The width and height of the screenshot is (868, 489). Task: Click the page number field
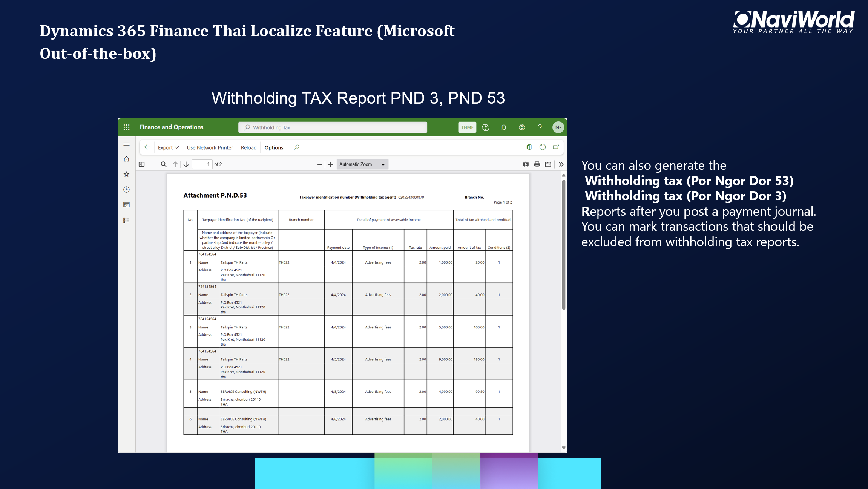coord(202,164)
